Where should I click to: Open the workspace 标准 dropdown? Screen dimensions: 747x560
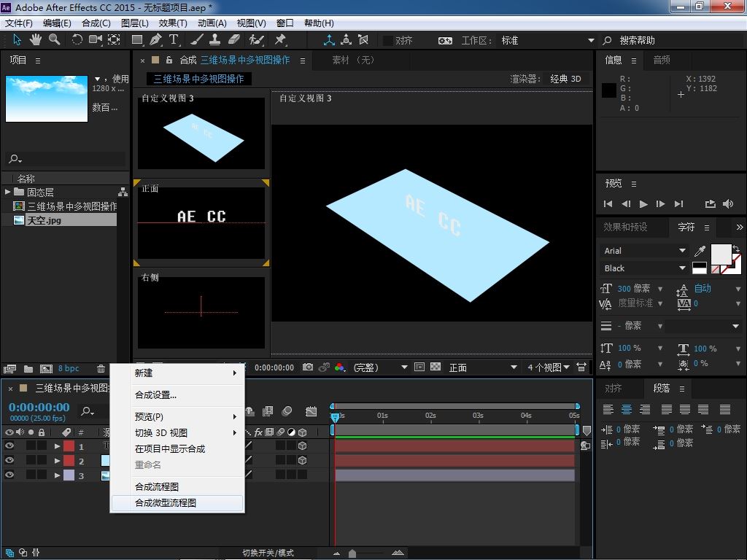[x=547, y=41]
